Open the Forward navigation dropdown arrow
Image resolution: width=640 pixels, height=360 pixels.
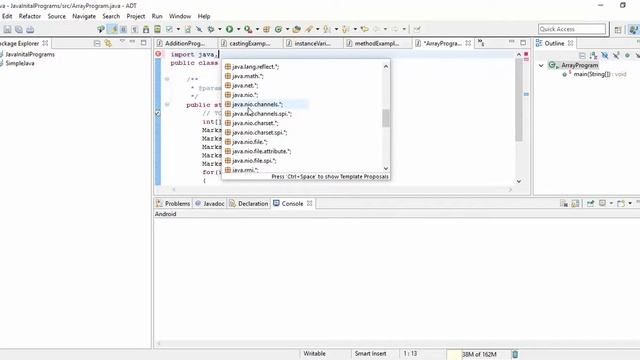point(404,29)
